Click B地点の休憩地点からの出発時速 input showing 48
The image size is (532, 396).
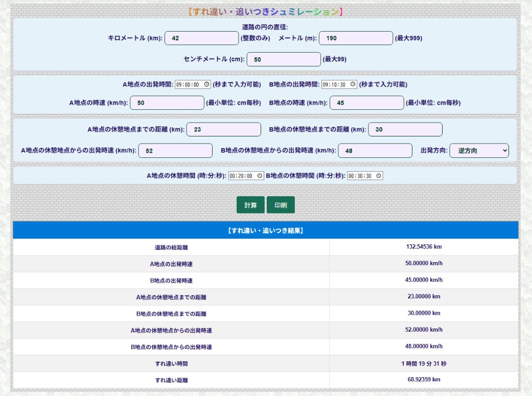click(x=375, y=151)
